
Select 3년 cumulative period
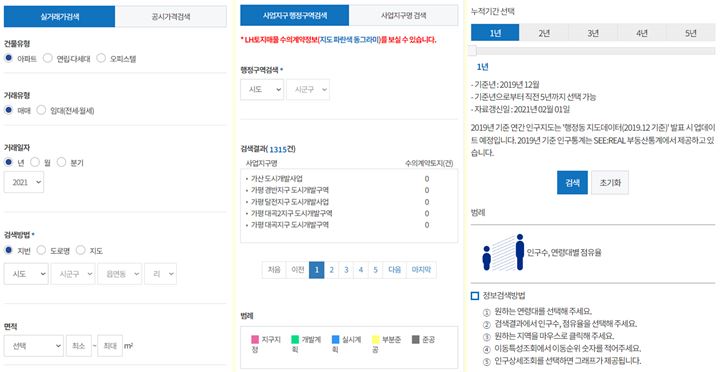click(x=593, y=33)
